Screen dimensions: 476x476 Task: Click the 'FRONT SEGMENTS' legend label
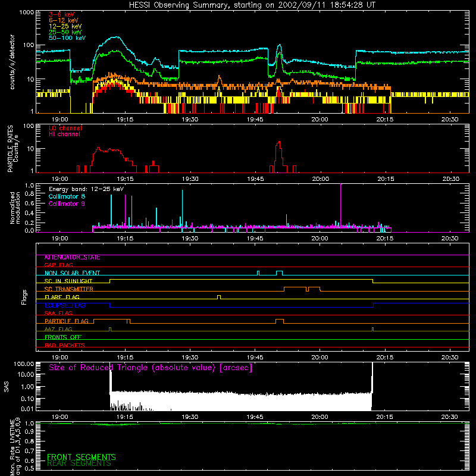[82, 457]
